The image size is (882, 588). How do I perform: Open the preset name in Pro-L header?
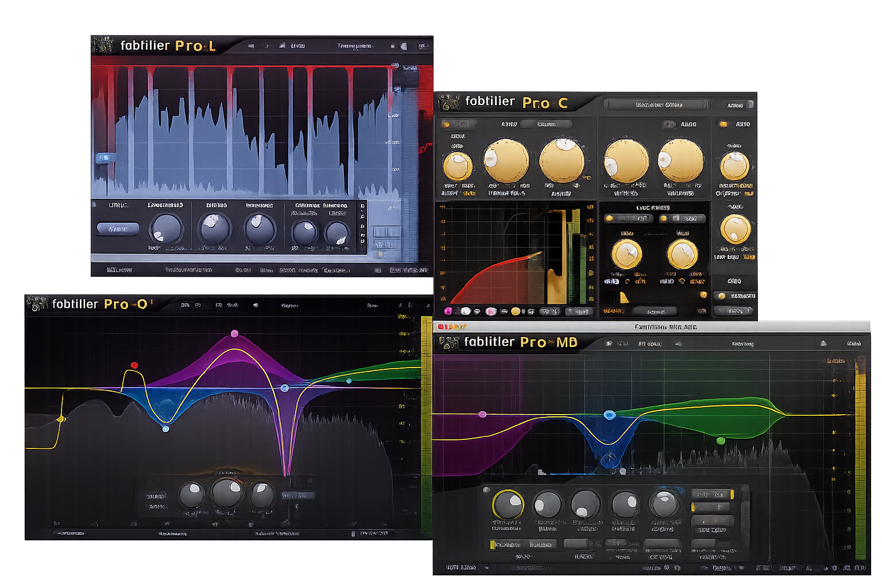(355, 46)
